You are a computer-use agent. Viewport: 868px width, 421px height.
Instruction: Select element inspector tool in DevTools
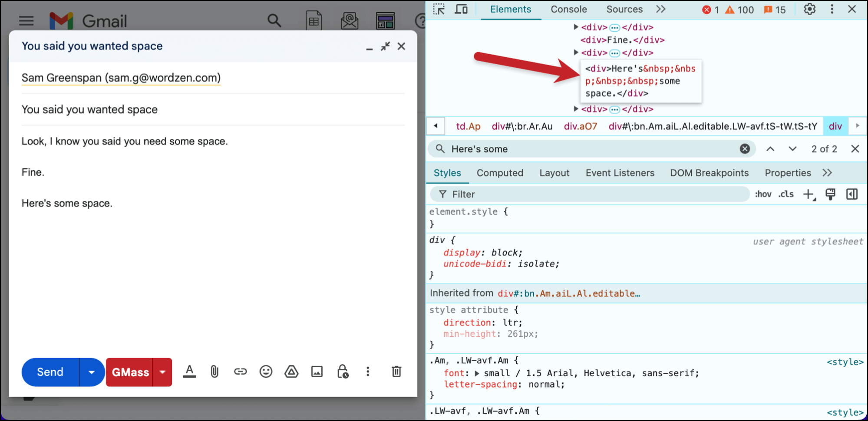click(x=439, y=10)
